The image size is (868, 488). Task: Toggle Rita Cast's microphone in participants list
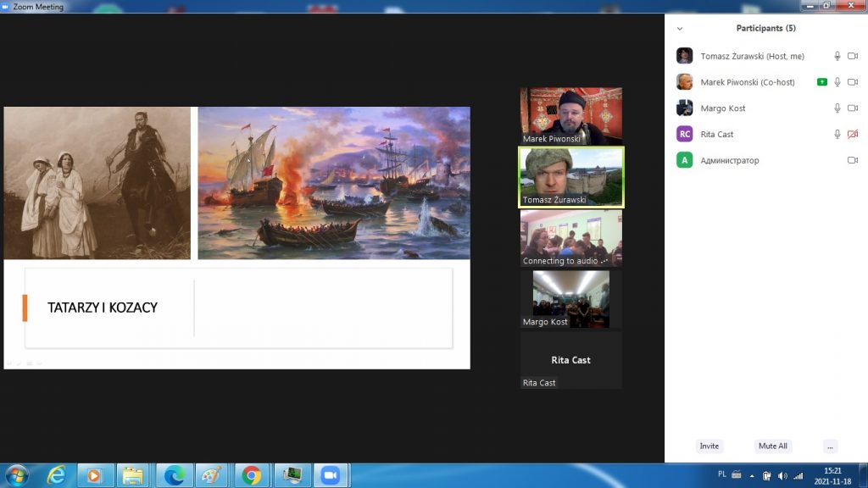[x=837, y=135]
